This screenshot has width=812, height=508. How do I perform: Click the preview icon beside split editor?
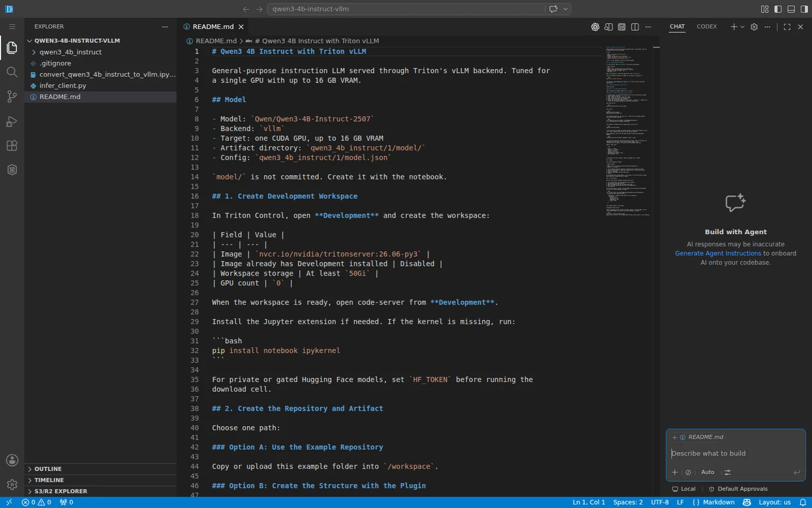(622, 27)
